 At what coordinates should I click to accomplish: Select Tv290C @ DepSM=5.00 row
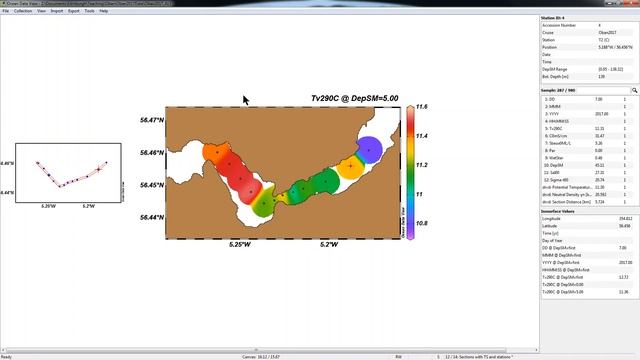point(588,292)
